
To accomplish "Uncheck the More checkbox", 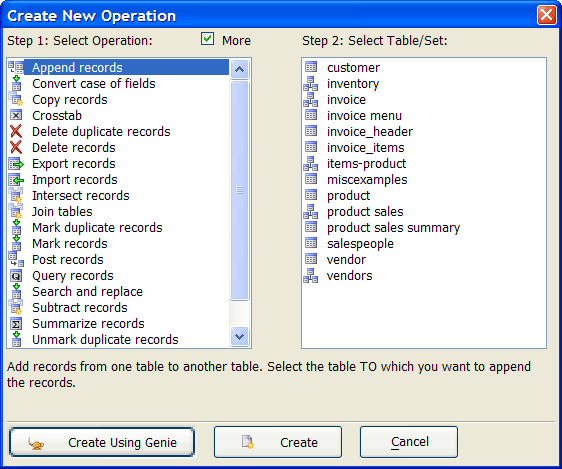I will [x=208, y=39].
